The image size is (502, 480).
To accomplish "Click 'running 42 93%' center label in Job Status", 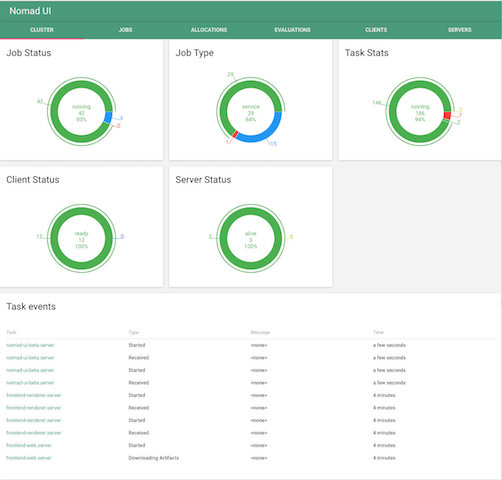I will tap(82, 113).
